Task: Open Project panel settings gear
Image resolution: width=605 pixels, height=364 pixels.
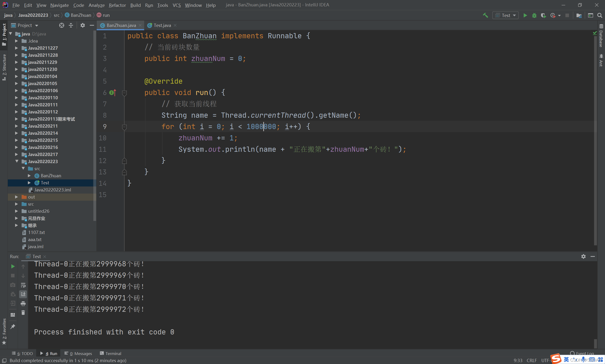Action: pos(83,25)
